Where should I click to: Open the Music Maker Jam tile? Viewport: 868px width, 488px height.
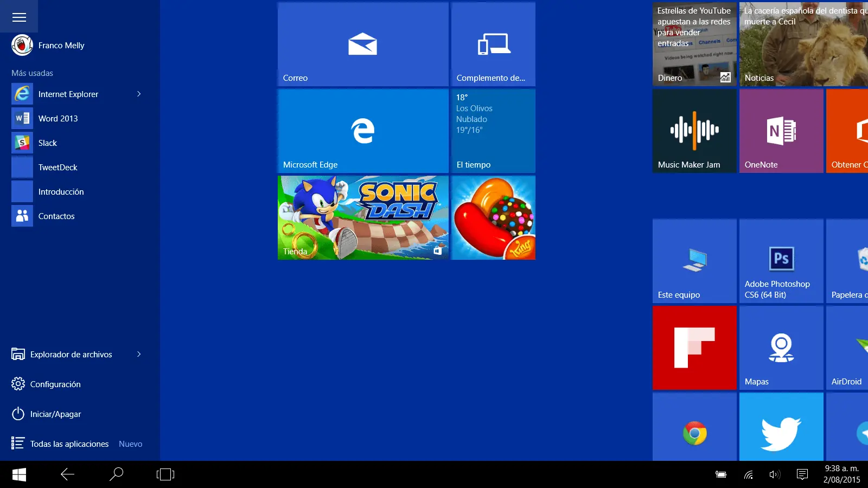[694, 131]
